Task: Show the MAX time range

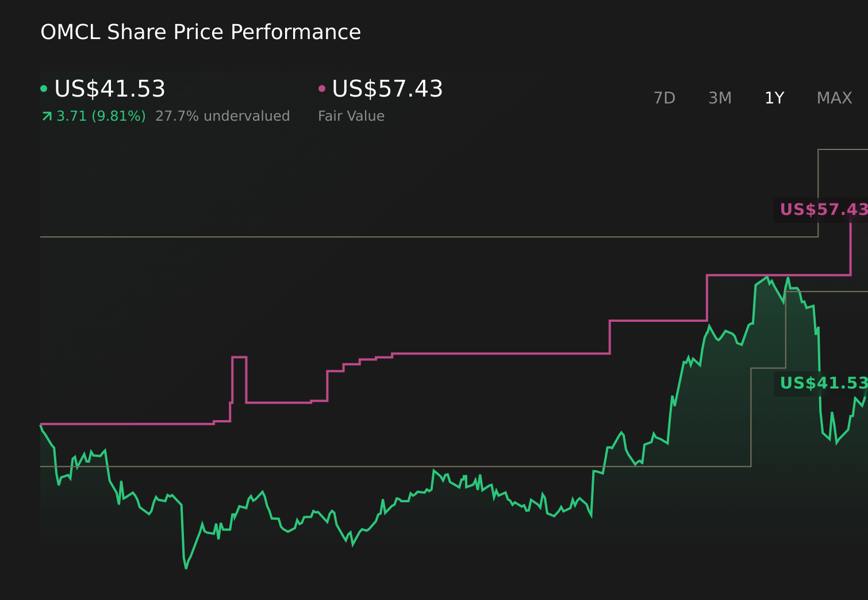Action: coord(834,98)
